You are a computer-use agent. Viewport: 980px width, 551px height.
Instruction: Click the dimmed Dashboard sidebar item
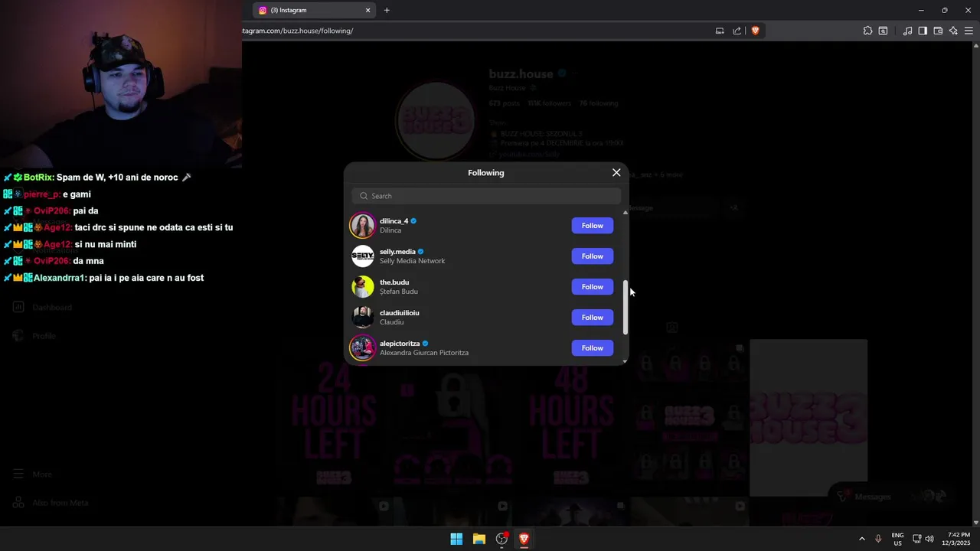click(x=43, y=308)
